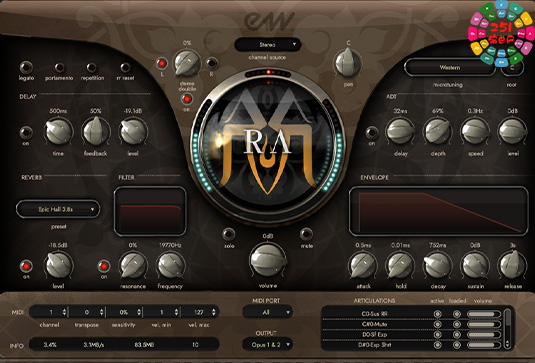The image size is (535, 363).
Task: Click the ADT depth knob
Action: click(437, 131)
